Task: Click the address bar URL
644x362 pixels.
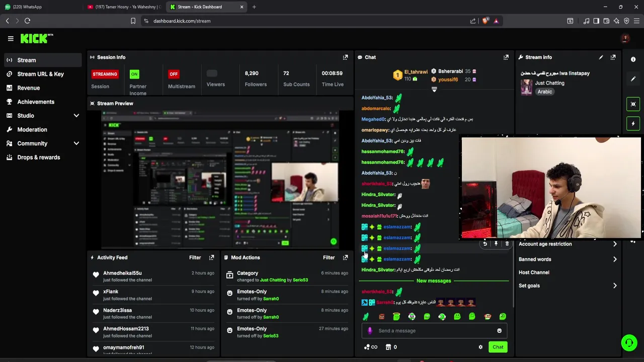Action: click(182, 21)
